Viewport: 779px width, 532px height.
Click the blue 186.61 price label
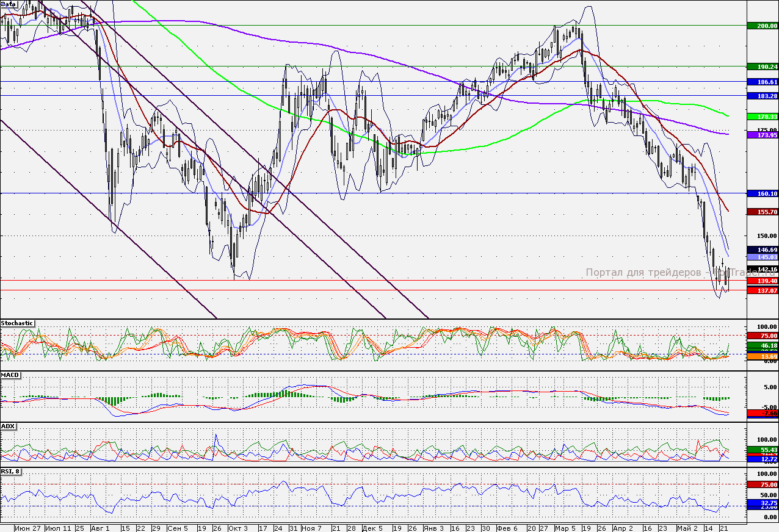tap(763, 82)
